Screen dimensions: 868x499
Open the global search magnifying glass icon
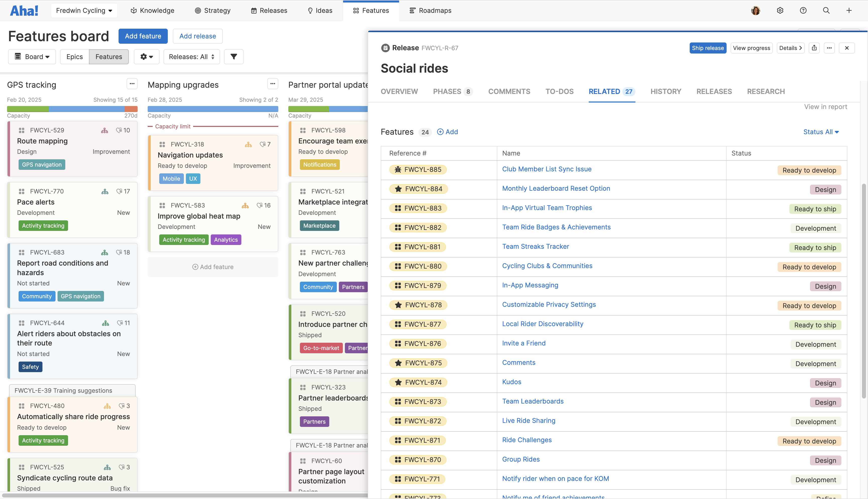[826, 10]
